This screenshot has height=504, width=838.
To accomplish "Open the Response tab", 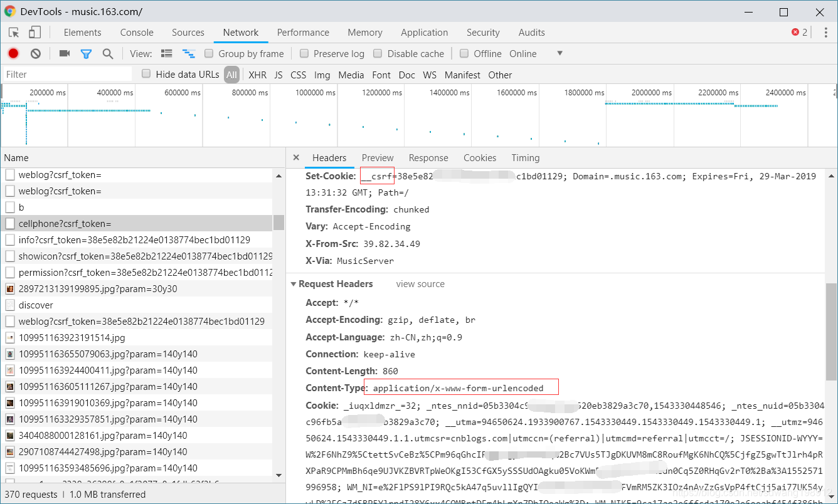I will pyautogui.click(x=428, y=158).
